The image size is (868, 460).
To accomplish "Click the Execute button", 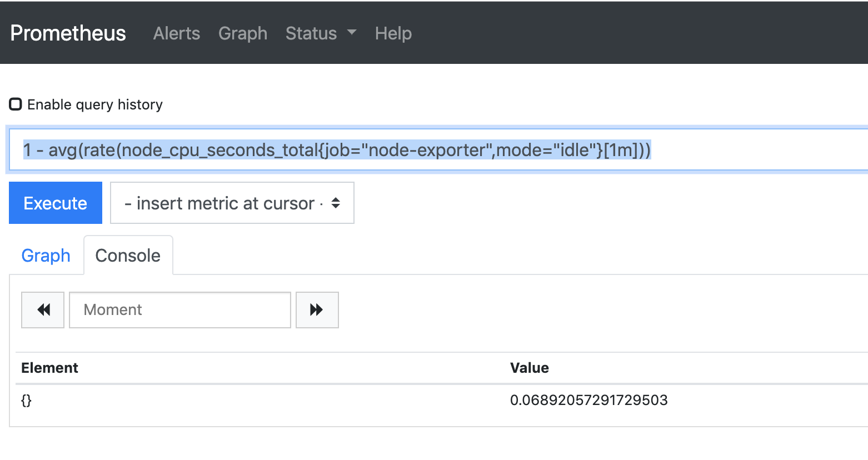I will [x=55, y=203].
